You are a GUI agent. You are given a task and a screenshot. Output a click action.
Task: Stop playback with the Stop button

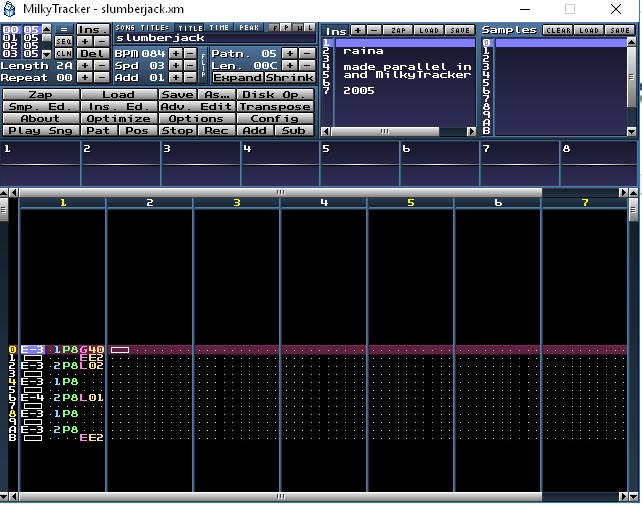pyautogui.click(x=177, y=131)
